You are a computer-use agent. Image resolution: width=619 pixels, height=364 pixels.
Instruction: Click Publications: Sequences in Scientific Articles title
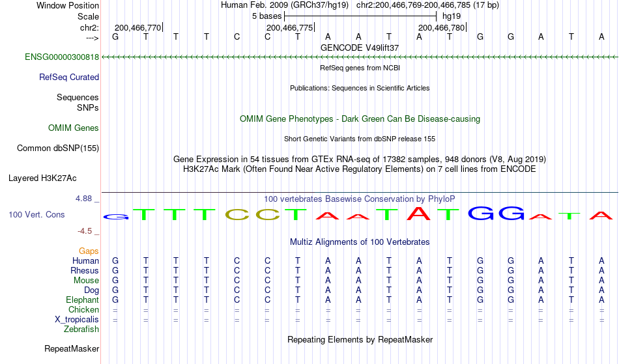coord(360,88)
